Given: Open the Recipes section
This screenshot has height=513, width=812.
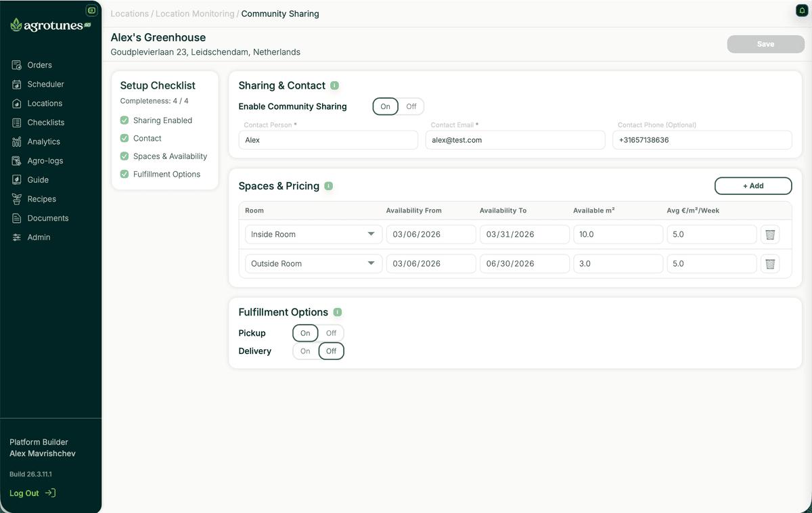Looking at the screenshot, I should pyautogui.click(x=43, y=198).
